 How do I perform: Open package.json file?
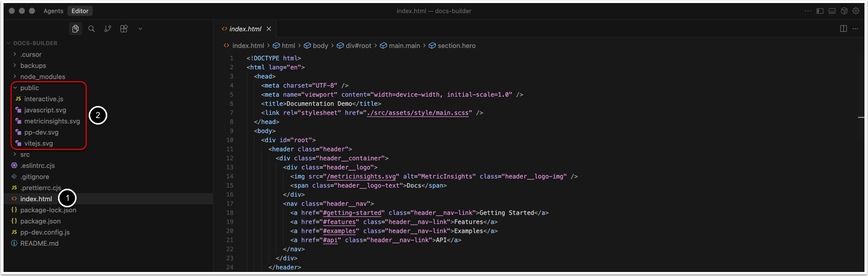(x=40, y=221)
